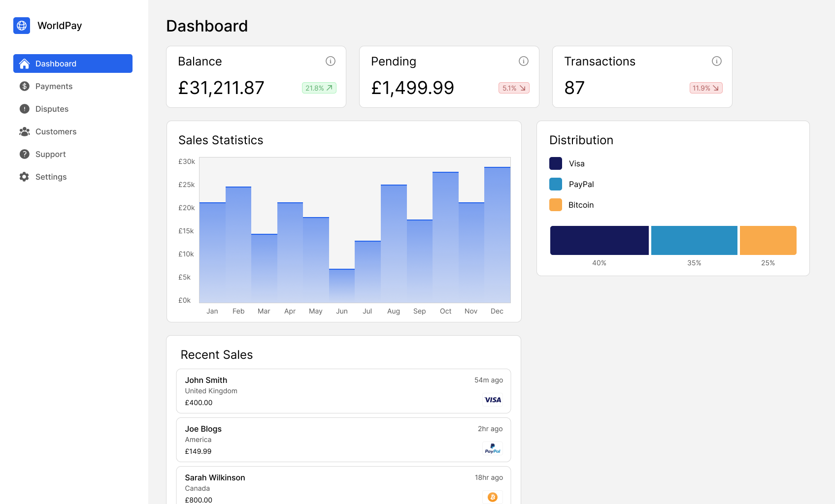Click the Aug axis label
835x504 pixels.
(394, 311)
